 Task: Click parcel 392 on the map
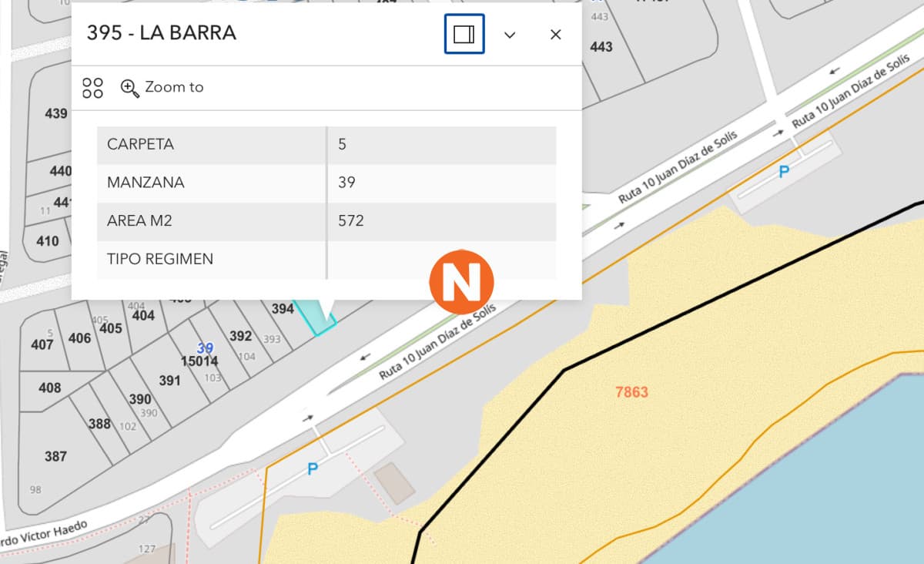(241, 336)
